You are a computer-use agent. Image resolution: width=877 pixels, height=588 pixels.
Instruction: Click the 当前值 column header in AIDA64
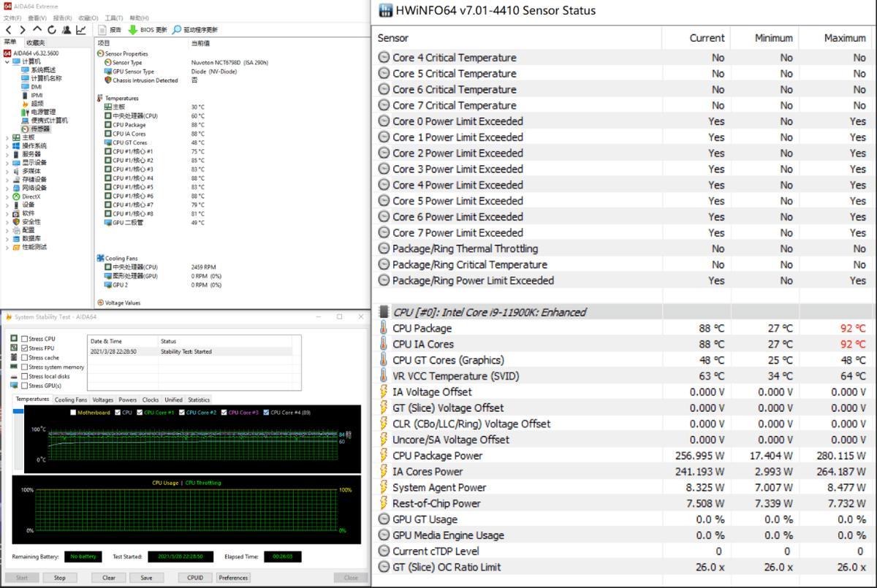[200, 43]
